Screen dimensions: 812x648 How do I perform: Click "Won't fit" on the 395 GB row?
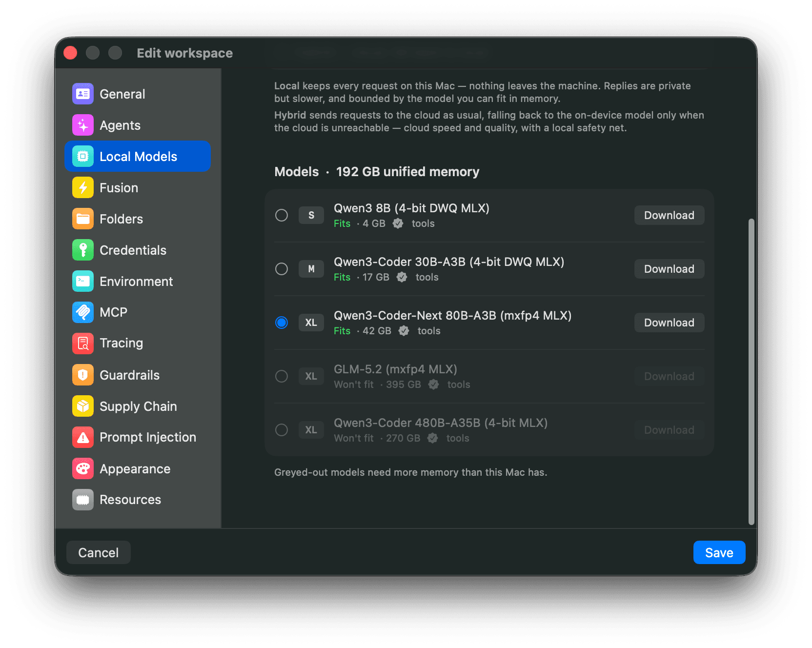354,385
